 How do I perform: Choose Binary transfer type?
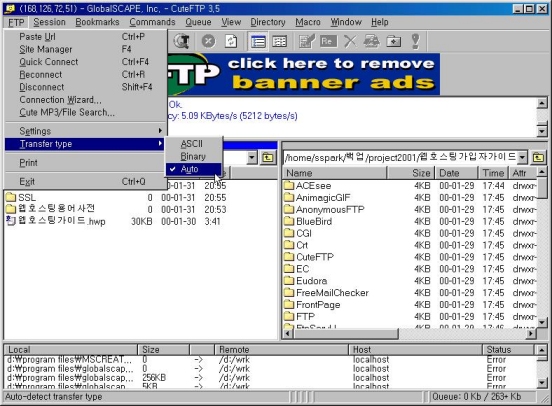click(x=194, y=156)
